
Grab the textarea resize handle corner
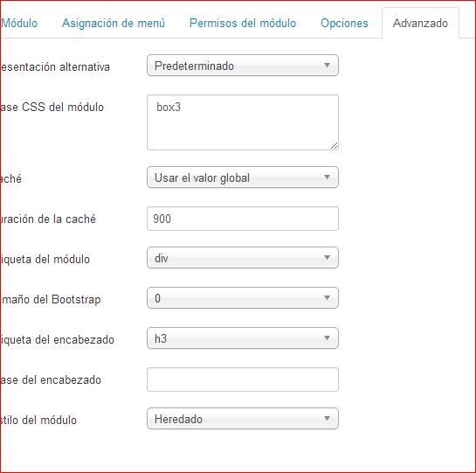(334, 146)
